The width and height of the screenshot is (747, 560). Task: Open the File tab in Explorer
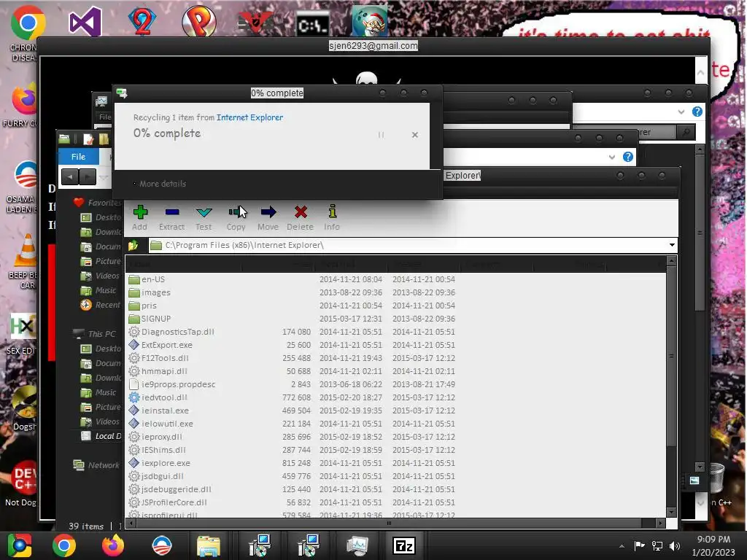tap(78, 157)
